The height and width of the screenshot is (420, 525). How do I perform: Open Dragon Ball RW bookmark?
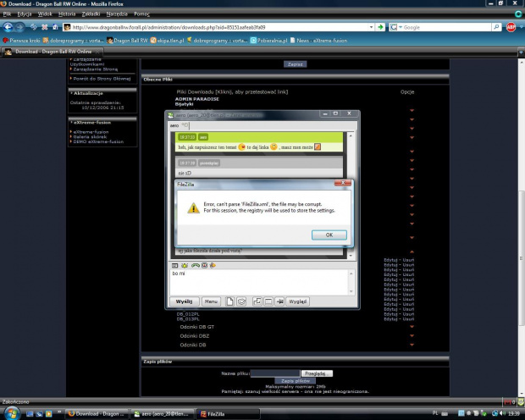127,40
